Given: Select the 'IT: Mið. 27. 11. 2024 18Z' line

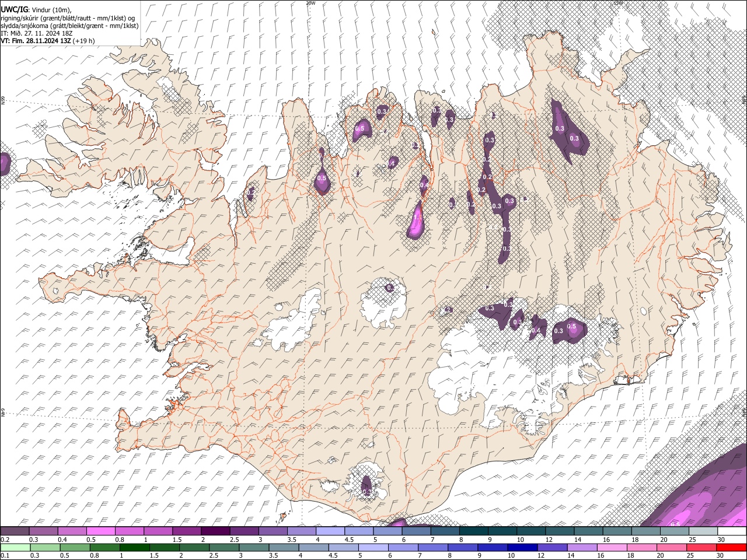Looking at the screenshot, I should (x=36, y=33).
